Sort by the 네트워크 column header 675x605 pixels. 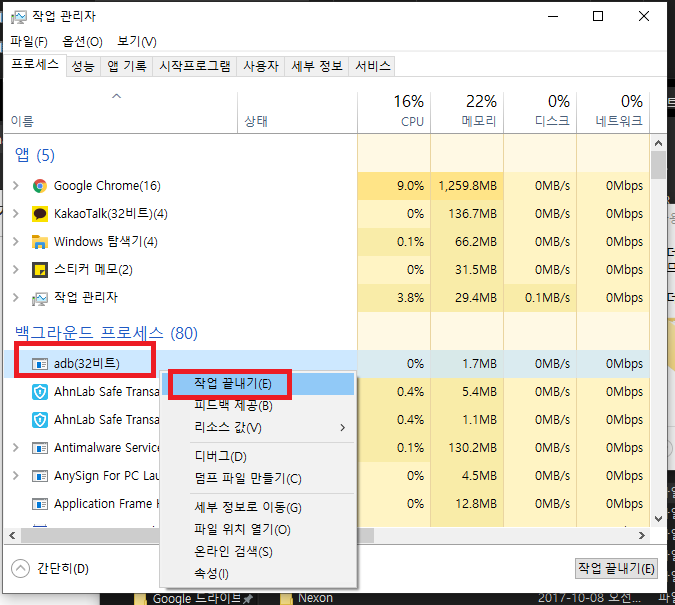(x=613, y=112)
